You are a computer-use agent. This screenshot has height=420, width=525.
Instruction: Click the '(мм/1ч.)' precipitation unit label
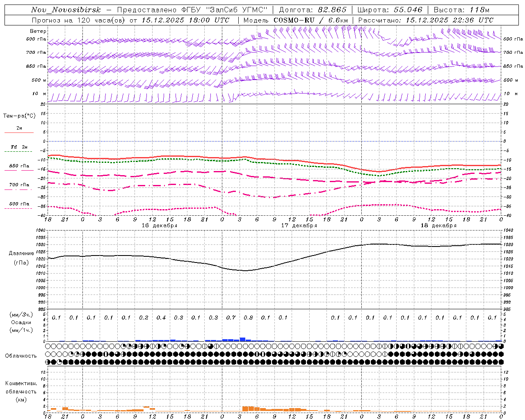21,330
